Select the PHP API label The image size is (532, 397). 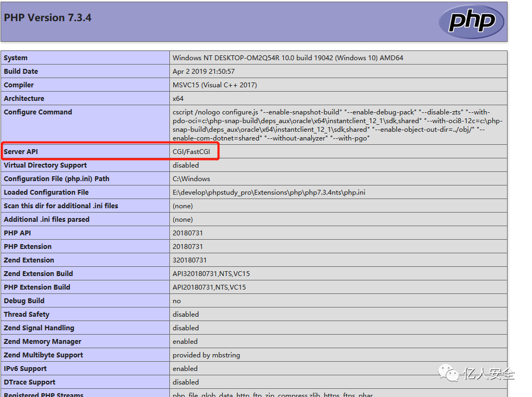coord(17,233)
